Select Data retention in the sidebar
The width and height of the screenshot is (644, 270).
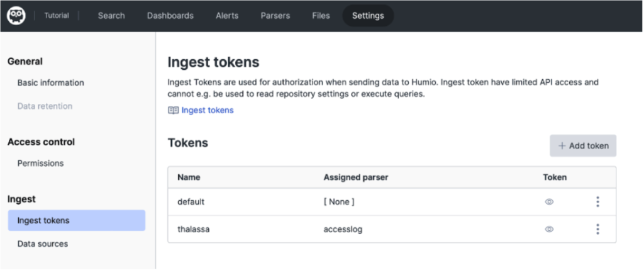pyautogui.click(x=45, y=106)
